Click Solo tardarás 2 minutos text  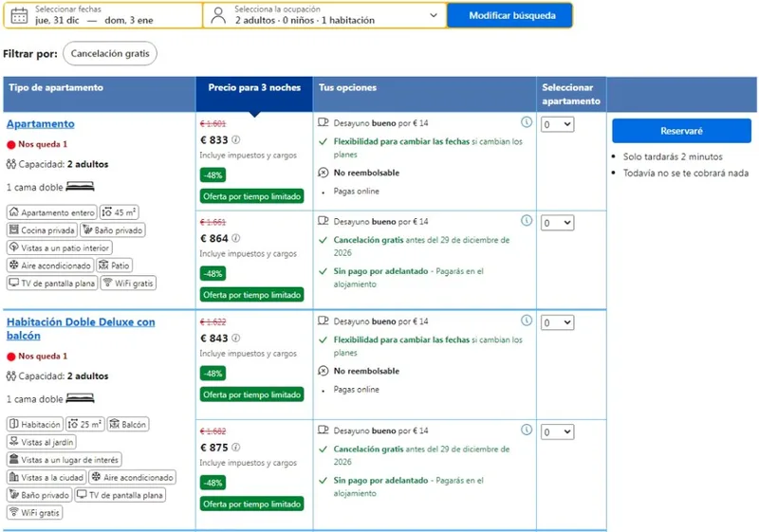[x=673, y=156]
